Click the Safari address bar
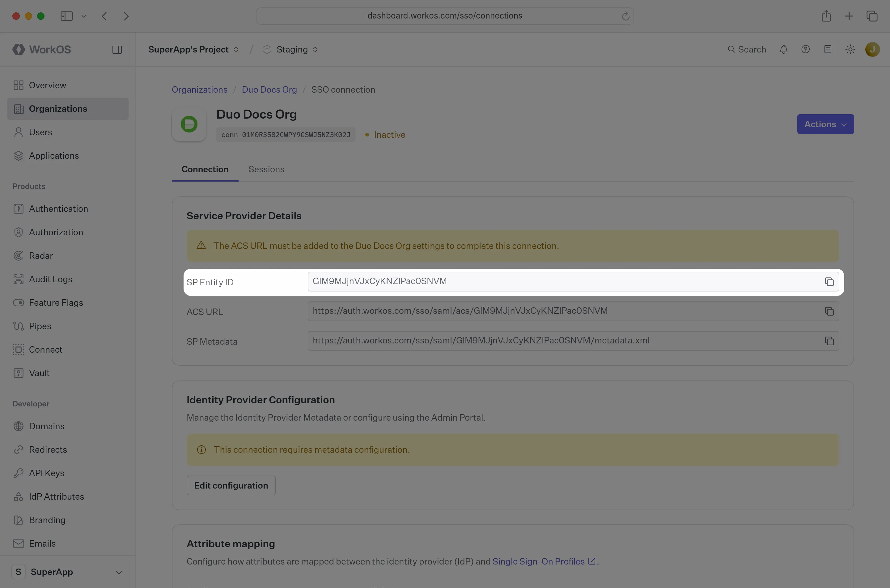 (x=445, y=16)
